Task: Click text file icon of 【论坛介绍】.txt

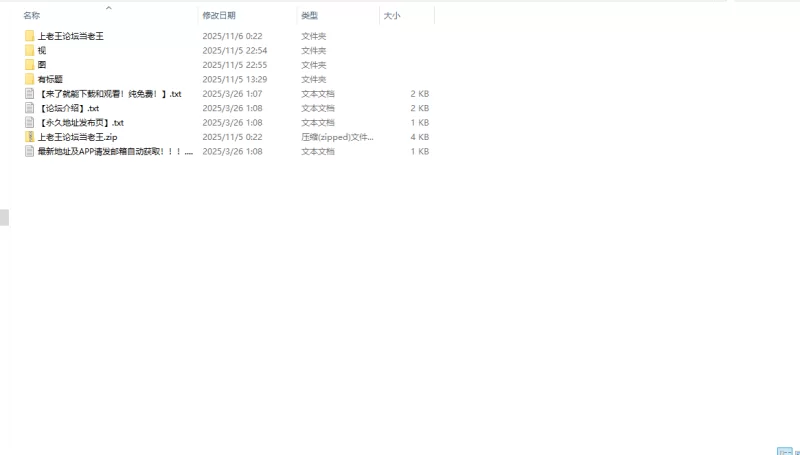Action: (x=30, y=108)
